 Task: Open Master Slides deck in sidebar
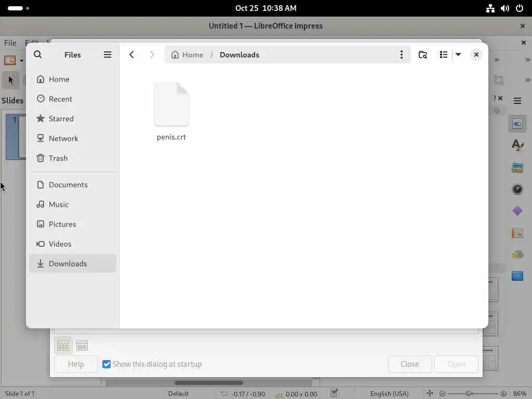pos(517,276)
